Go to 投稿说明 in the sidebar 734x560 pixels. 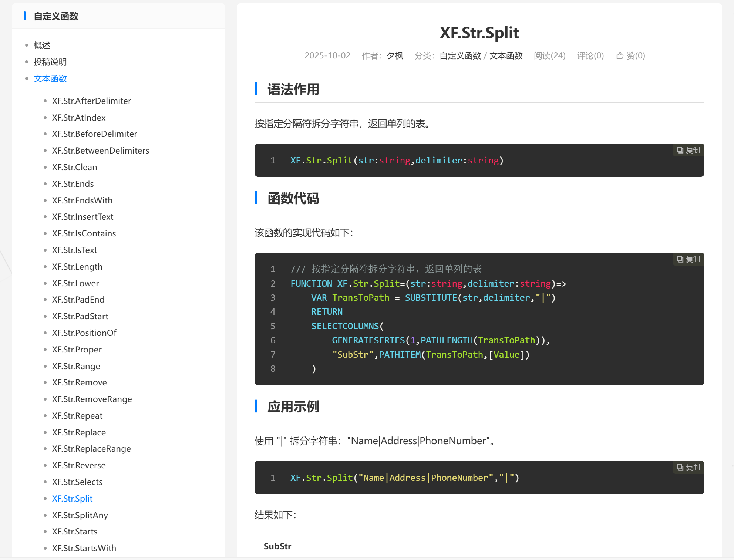click(x=50, y=62)
